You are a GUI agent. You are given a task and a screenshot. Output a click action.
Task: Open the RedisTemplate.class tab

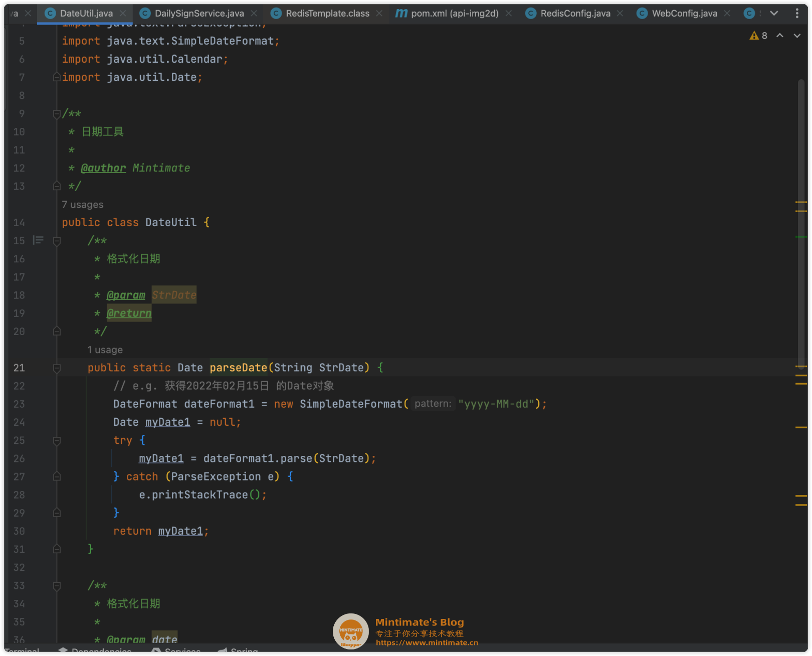[x=327, y=14]
